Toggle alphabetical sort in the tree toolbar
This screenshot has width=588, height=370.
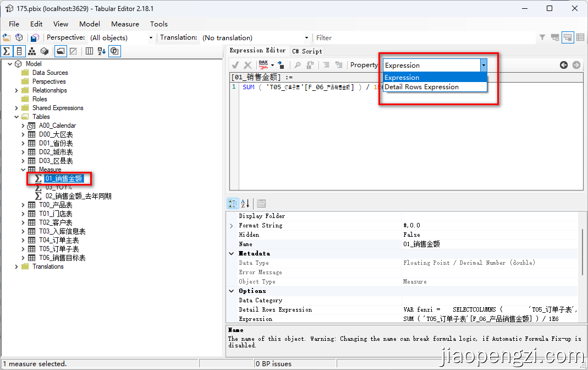click(102, 51)
